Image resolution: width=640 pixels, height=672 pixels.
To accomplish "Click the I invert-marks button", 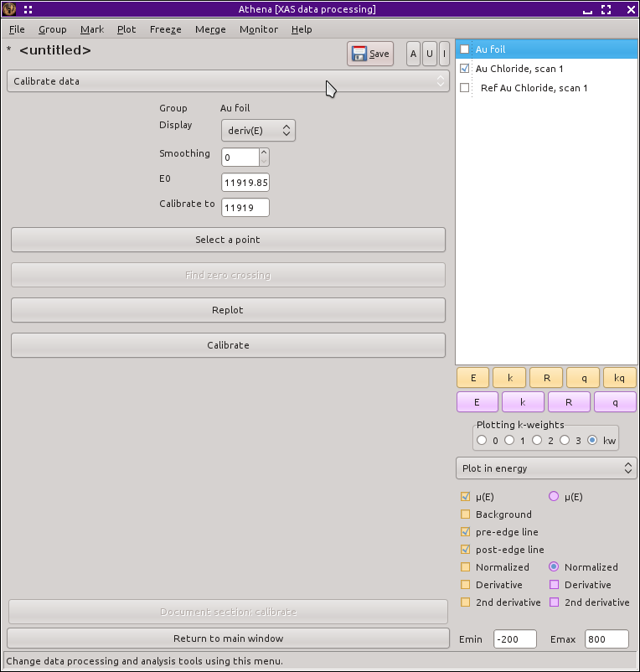I will pyautogui.click(x=444, y=54).
